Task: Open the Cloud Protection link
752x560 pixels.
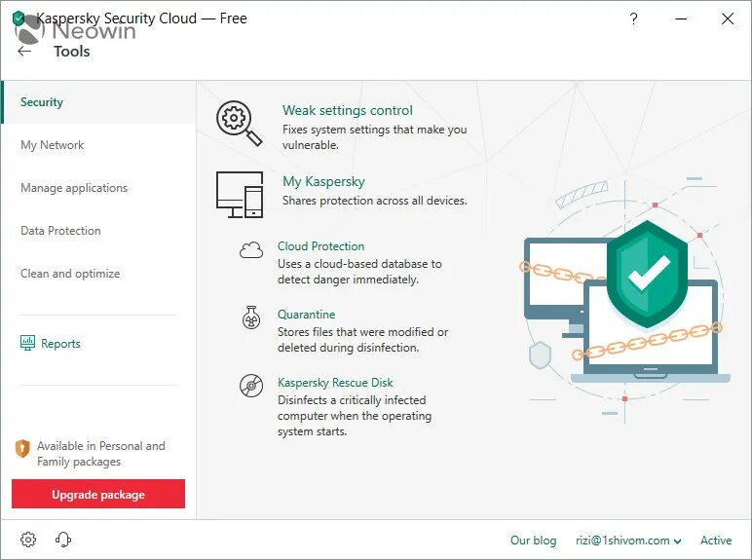Action: click(320, 246)
